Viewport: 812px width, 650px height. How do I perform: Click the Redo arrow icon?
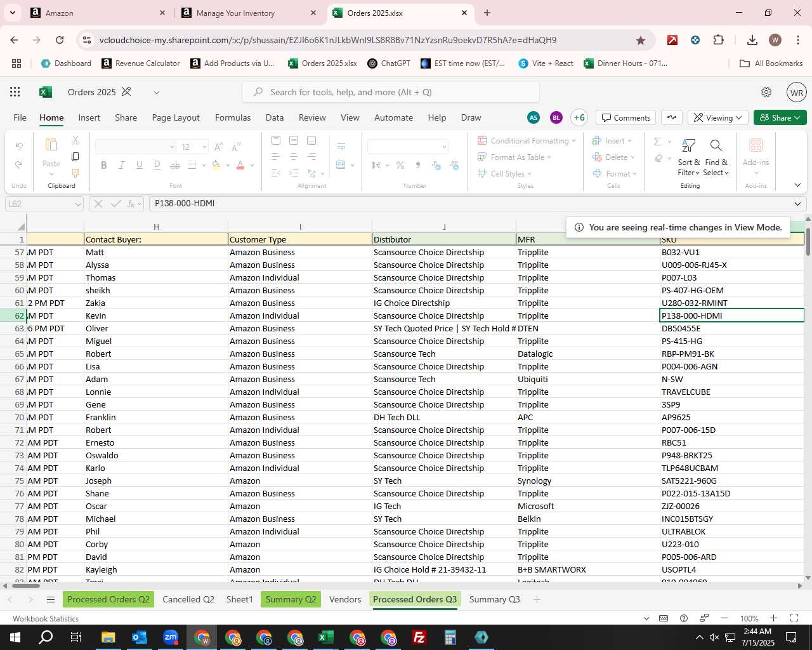[19, 164]
